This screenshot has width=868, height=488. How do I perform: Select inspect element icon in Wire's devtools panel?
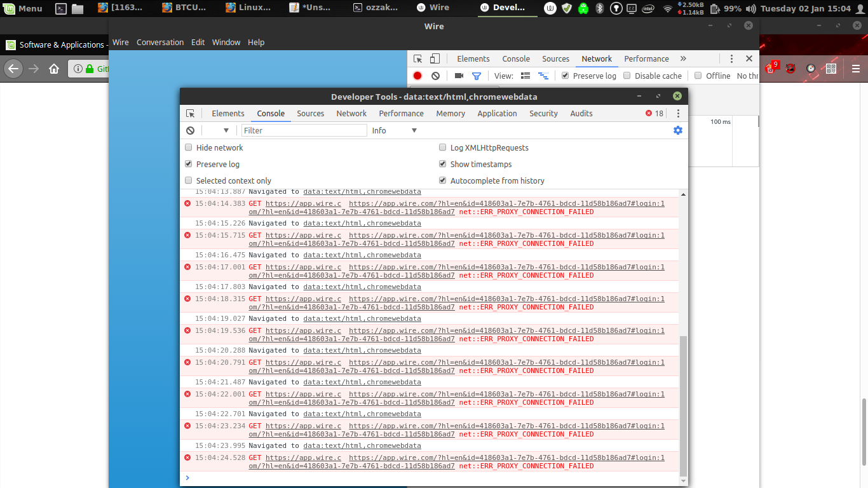[417, 59]
